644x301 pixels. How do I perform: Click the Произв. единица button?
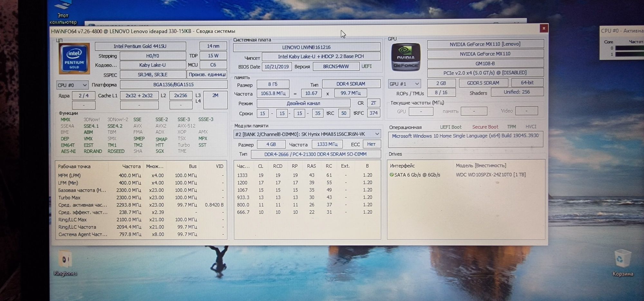tap(207, 74)
